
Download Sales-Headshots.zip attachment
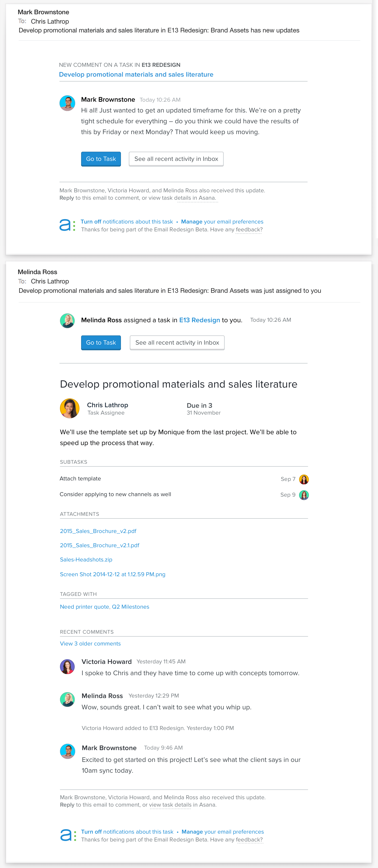coord(86,560)
